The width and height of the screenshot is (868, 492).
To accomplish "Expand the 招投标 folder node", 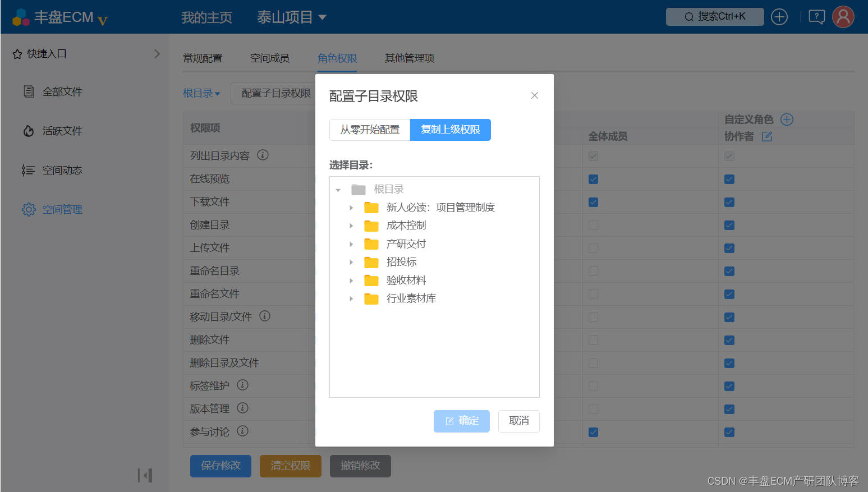I will (x=351, y=262).
